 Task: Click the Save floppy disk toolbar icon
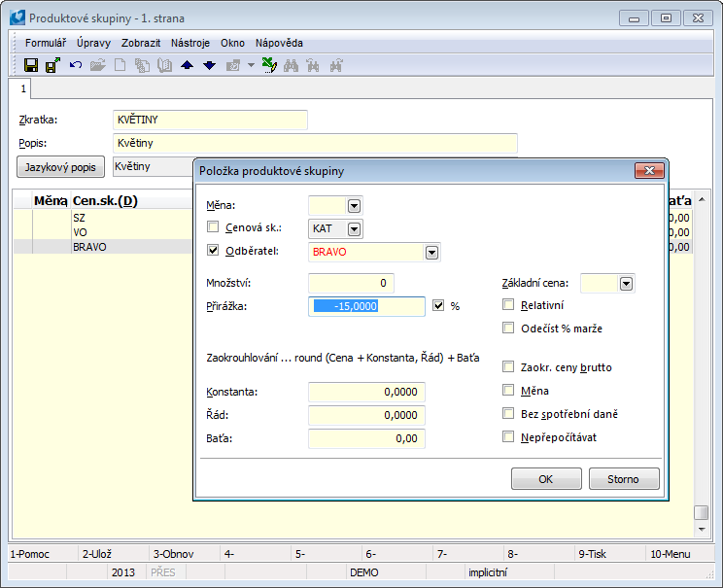coord(31,65)
